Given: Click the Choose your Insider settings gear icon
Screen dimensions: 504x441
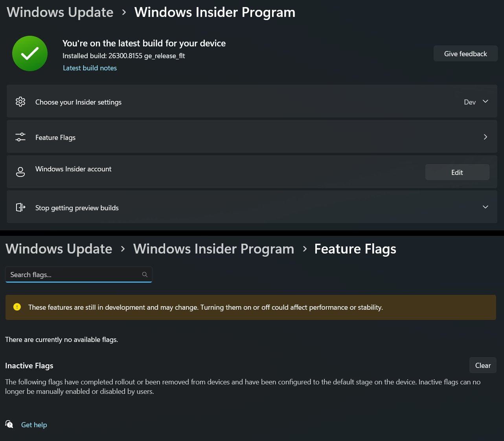Looking at the screenshot, I should click(x=20, y=101).
